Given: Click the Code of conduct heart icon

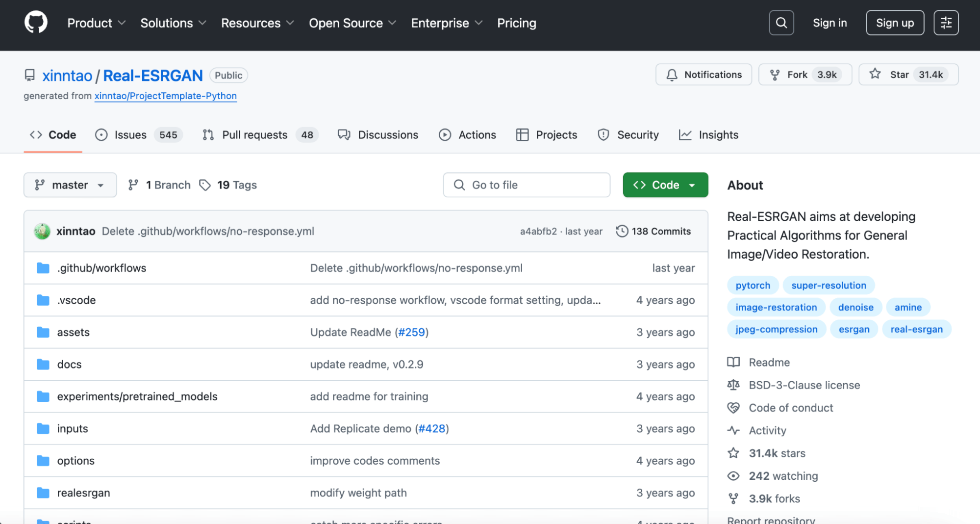Looking at the screenshot, I should click(x=733, y=408).
